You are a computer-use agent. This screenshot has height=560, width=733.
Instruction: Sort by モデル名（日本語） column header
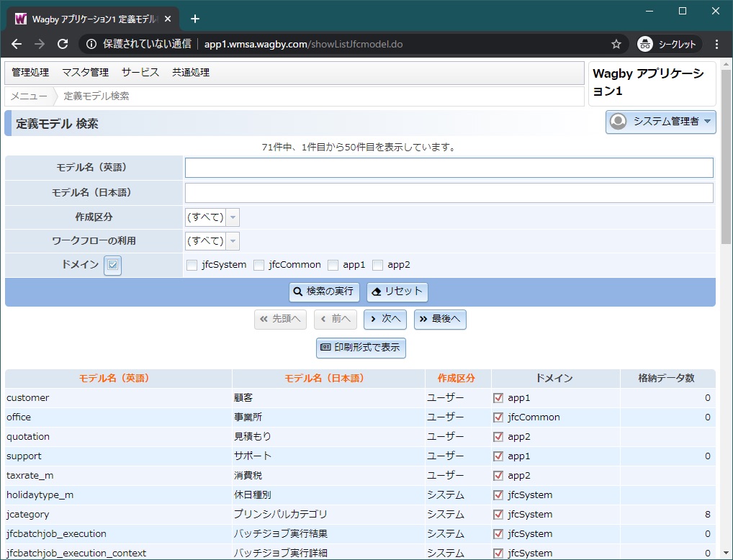click(325, 378)
